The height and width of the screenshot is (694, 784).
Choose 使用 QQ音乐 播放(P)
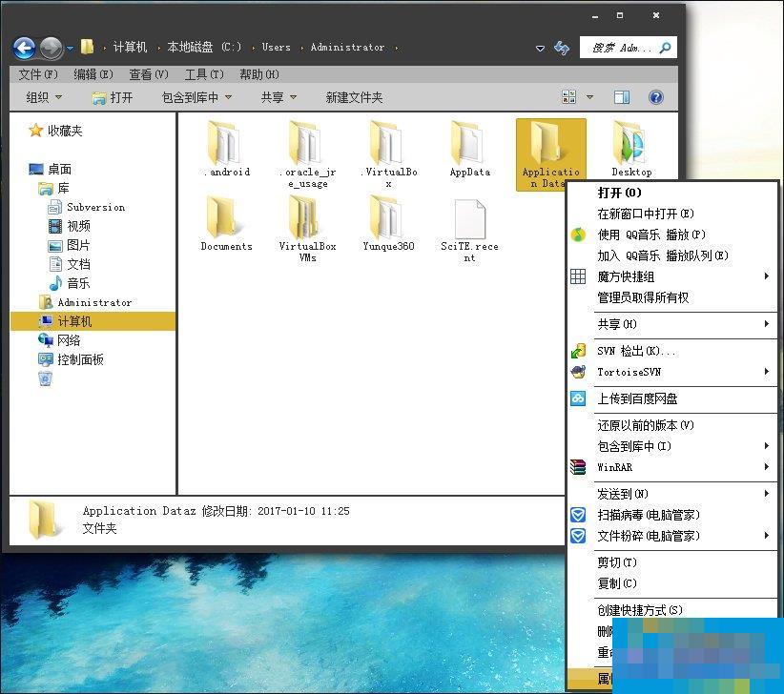coord(673,235)
